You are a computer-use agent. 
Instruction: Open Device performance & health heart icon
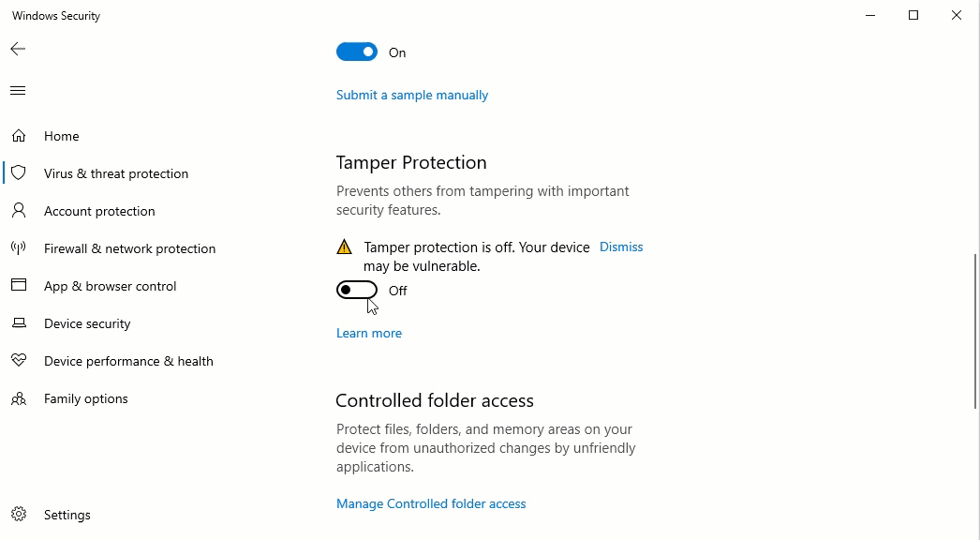pyautogui.click(x=19, y=360)
